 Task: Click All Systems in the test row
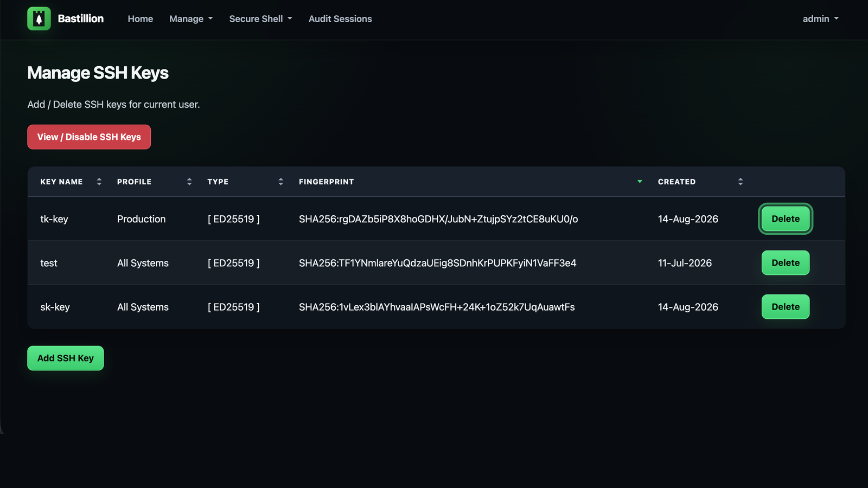coord(143,263)
